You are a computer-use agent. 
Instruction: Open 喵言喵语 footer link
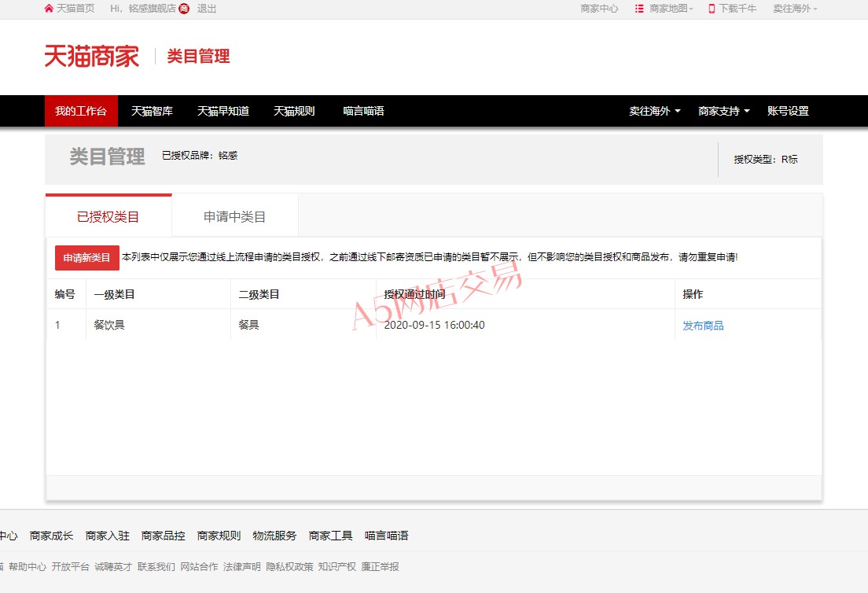386,536
